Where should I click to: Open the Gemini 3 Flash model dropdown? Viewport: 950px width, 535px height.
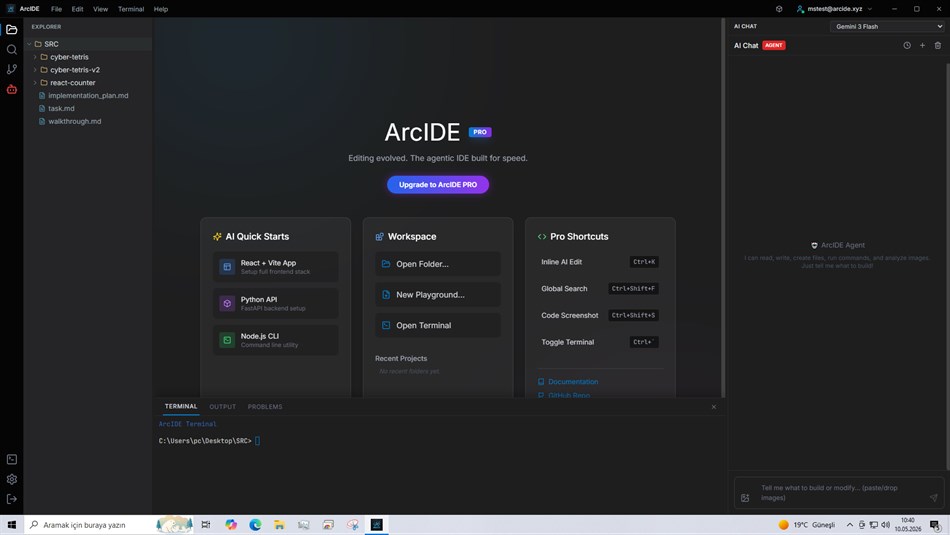887,27
